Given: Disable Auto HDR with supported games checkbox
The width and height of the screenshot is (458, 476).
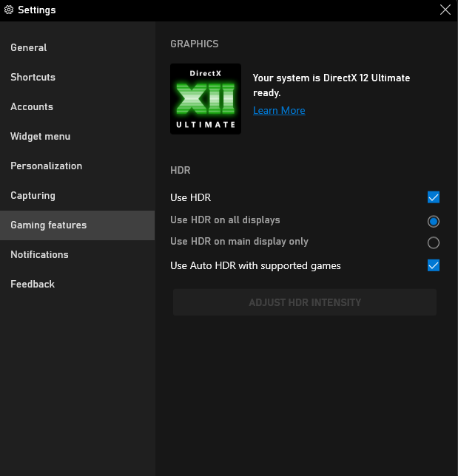Looking at the screenshot, I should point(434,265).
